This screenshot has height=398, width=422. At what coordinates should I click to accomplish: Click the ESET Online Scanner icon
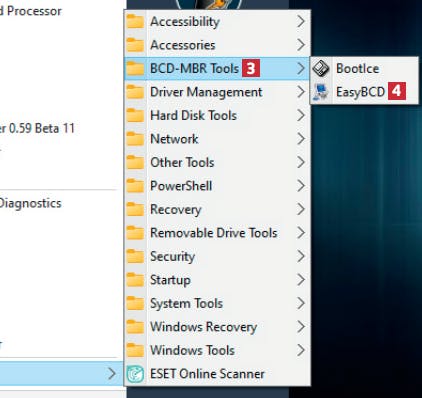click(135, 374)
